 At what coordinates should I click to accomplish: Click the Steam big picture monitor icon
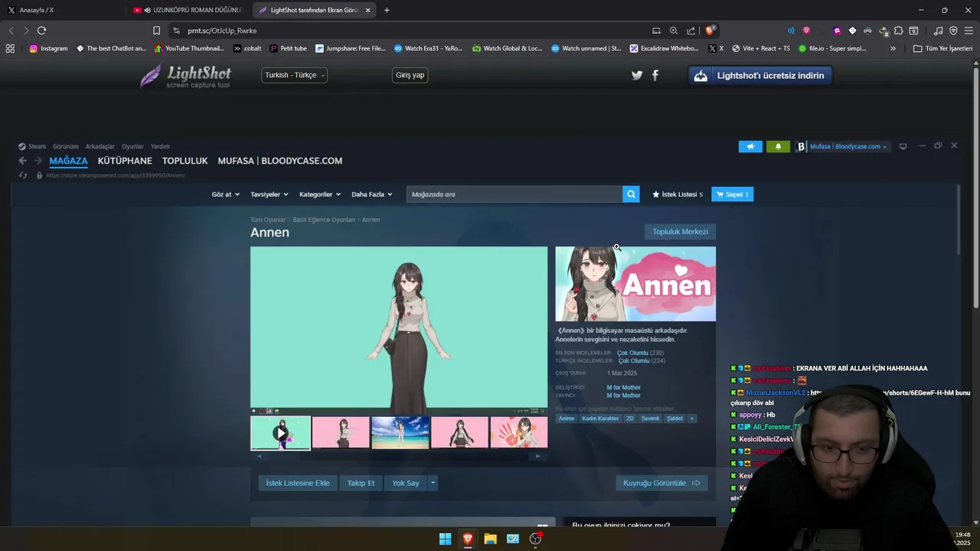(x=903, y=146)
